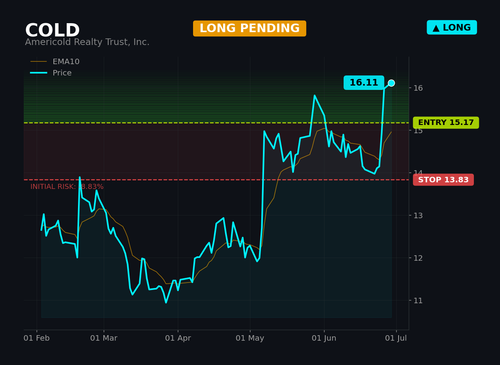Click the 01 Jun date axis label
Image resolution: width=500 pixels, height=365 pixels.
pyautogui.click(x=324, y=338)
